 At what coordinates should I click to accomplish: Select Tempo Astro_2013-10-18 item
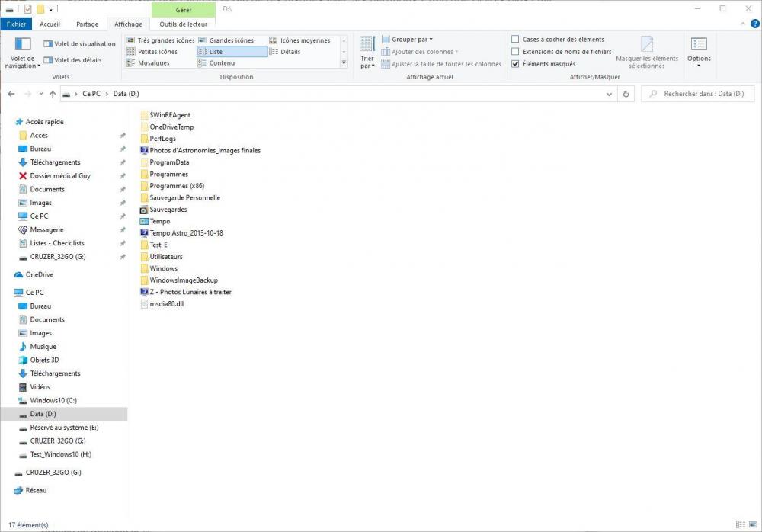(x=181, y=233)
